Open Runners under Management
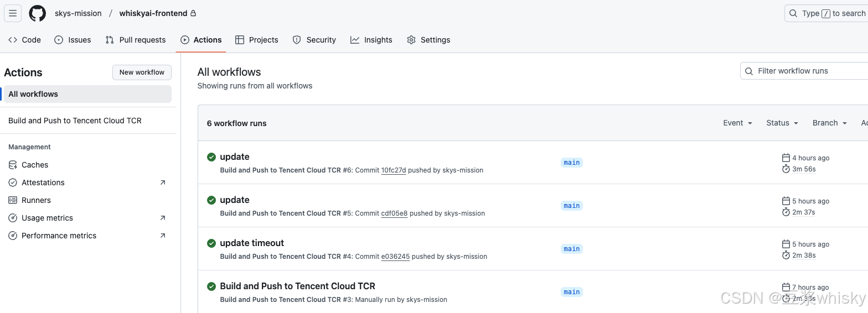868x313 pixels. tap(36, 200)
